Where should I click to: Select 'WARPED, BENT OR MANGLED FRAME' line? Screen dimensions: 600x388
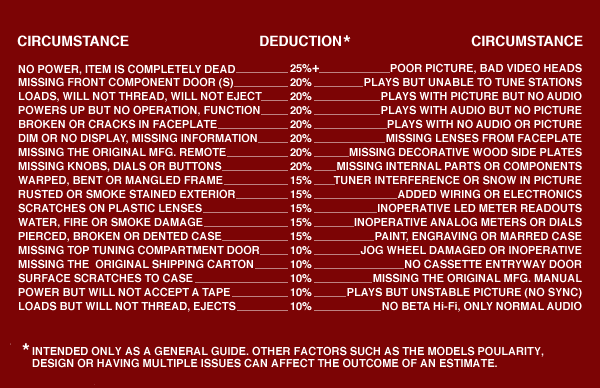(120, 180)
